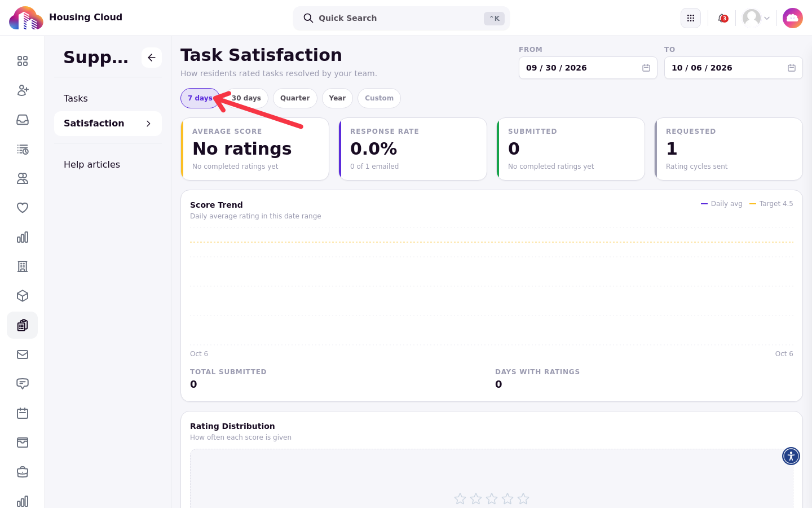Open the list with clock sidebar icon
Viewport: 812px width, 508px height.
point(23,149)
